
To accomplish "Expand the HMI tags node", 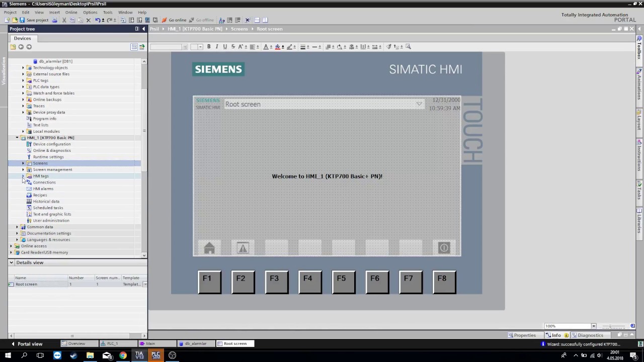I will [x=23, y=176].
